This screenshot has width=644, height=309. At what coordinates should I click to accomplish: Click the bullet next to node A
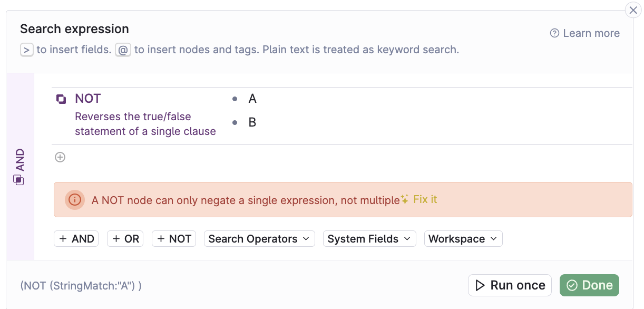235,99
